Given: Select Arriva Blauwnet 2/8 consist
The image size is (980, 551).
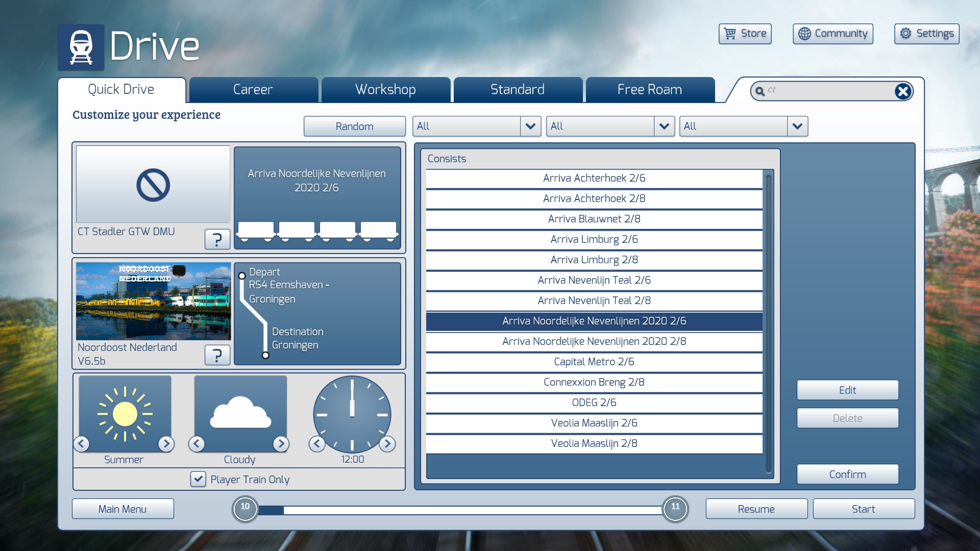Looking at the screenshot, I should pyautogui.click(x=594, y=219).
